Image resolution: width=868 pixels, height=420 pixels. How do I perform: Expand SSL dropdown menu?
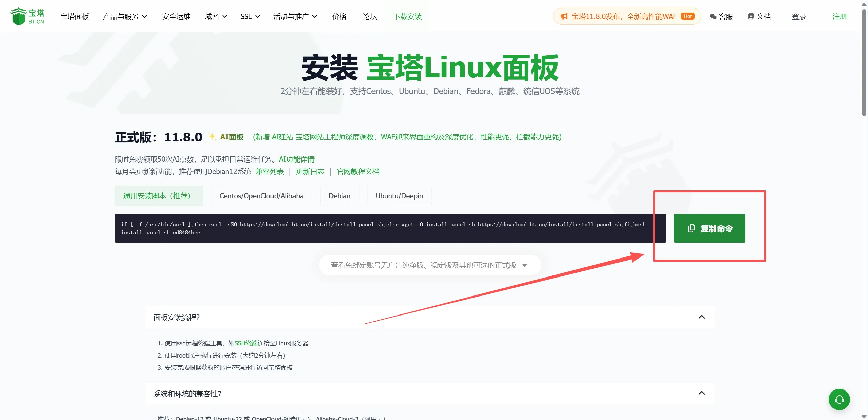click(x=250, y=16)
